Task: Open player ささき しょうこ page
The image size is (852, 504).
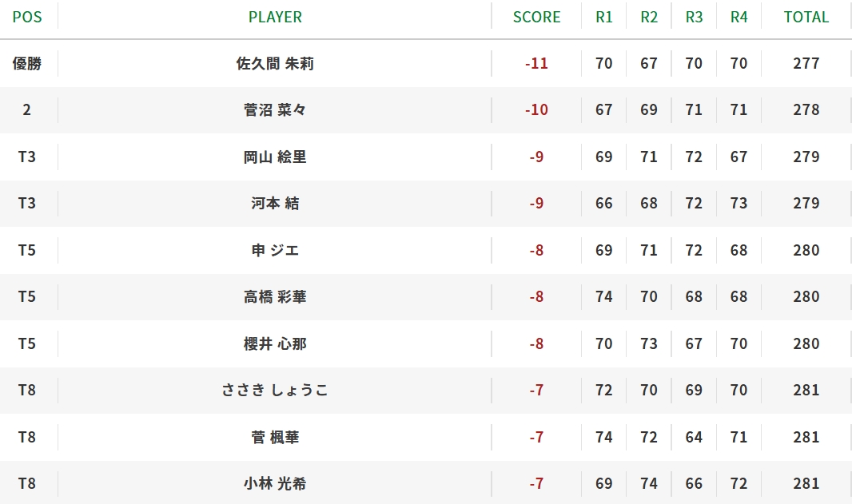Action: pos(275,390)
